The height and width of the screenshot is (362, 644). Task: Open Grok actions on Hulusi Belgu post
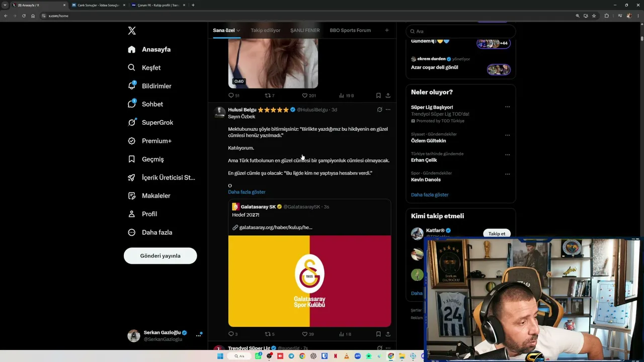tap(379, 110)
